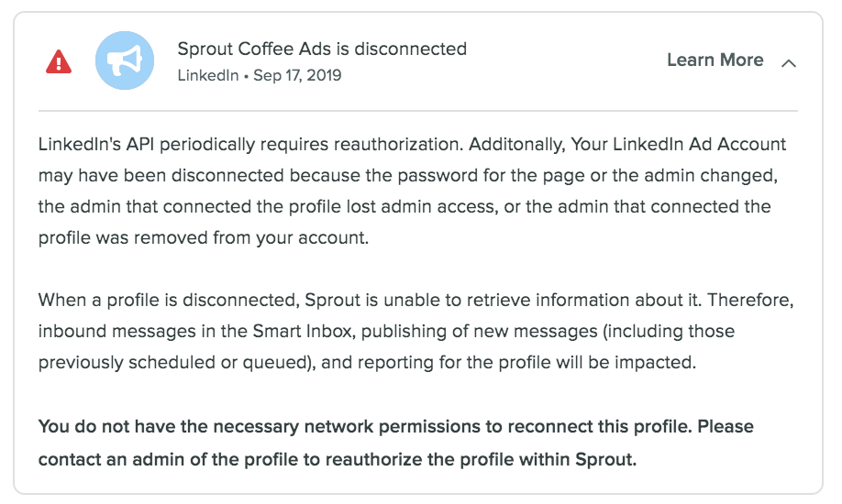Click the "Sprout Coffee Ads is disconnected" title

(322, 49)
